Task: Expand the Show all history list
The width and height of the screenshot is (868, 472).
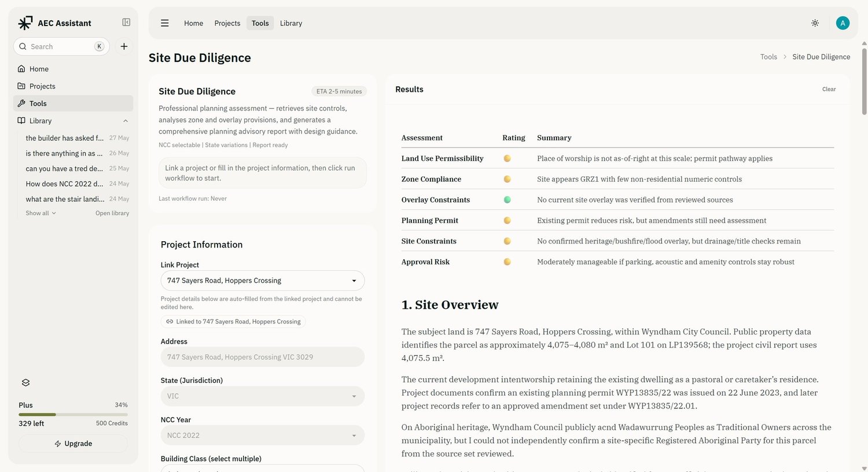Action: [x=41, y=213]
